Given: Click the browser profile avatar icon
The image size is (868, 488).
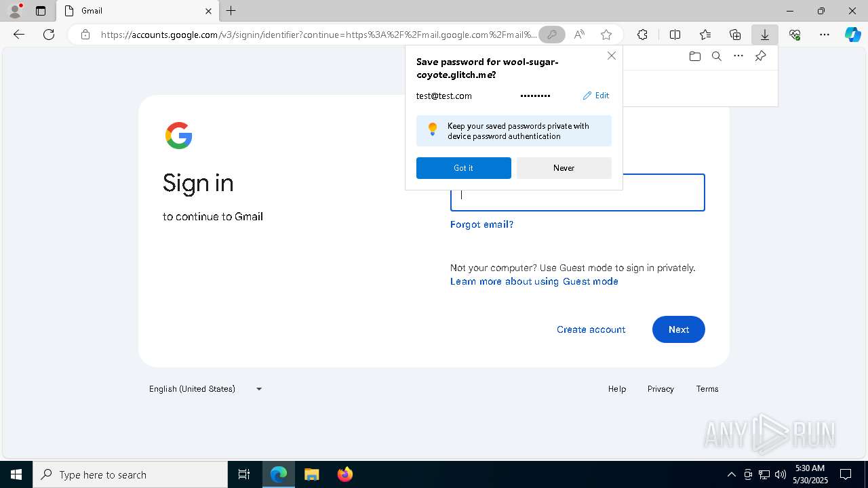Looking at the screenshot, I should click(14, 11).
